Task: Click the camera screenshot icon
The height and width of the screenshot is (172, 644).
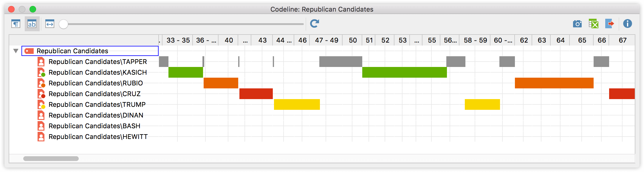Action: click(577, 24)
